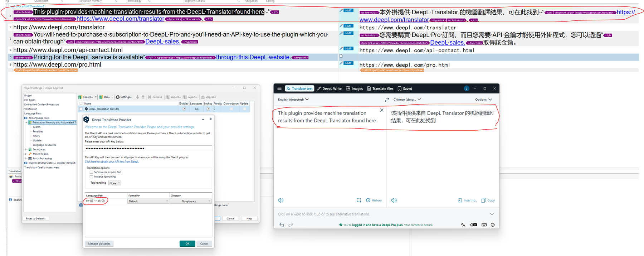Play source text audio in DeepL
Image resolution: width=644 pixels, height=256 pixels.
281,201
